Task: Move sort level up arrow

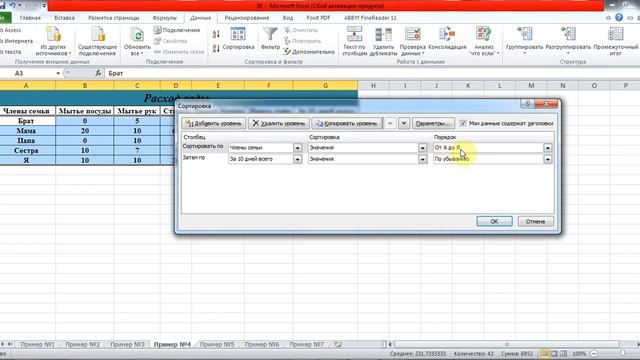Action: [390, 123]
